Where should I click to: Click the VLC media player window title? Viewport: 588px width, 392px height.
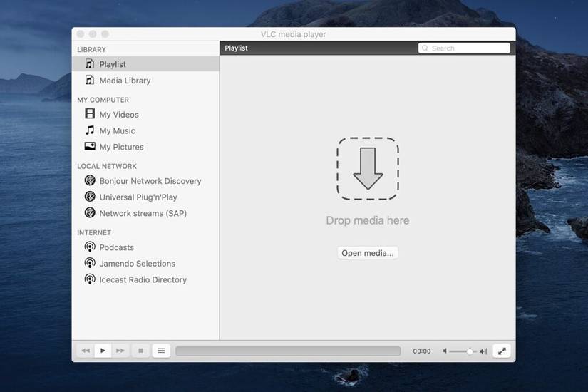pos(294,34)
